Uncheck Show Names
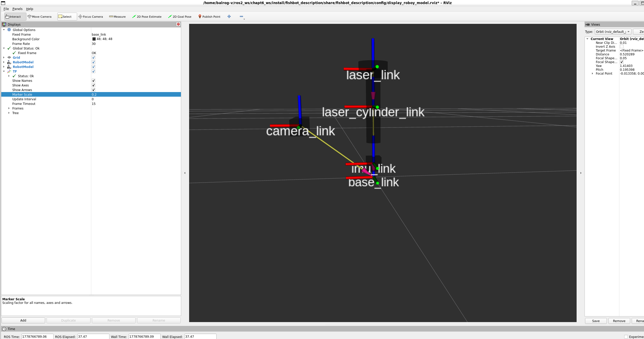This screenshot has width=644, height=339. coord(94,81)
